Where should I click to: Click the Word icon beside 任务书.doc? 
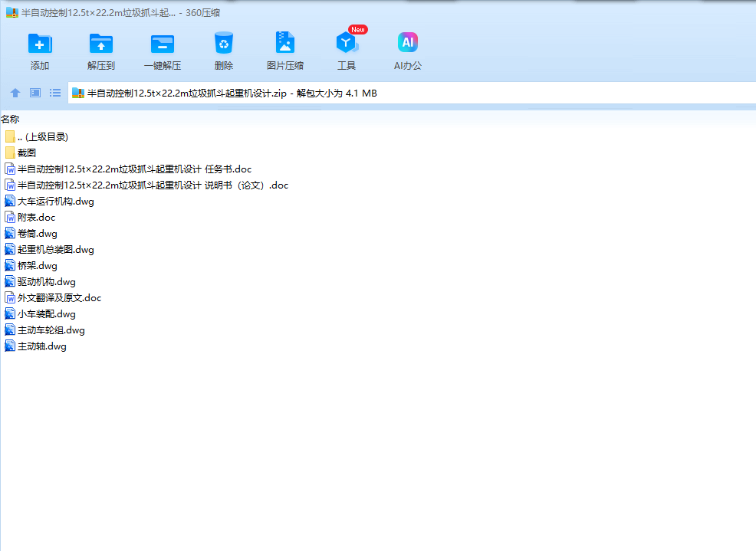(x=10, y=169)
